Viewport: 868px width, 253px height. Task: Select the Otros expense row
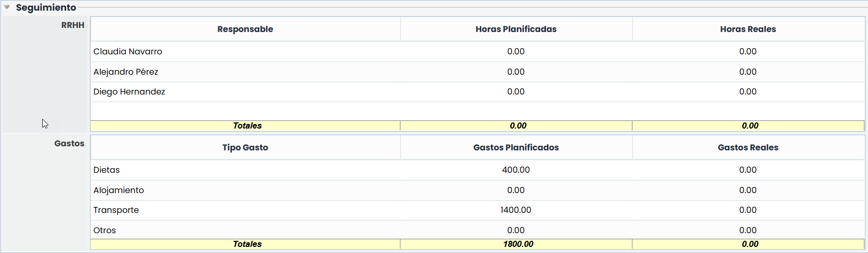[x=105, y=230]
